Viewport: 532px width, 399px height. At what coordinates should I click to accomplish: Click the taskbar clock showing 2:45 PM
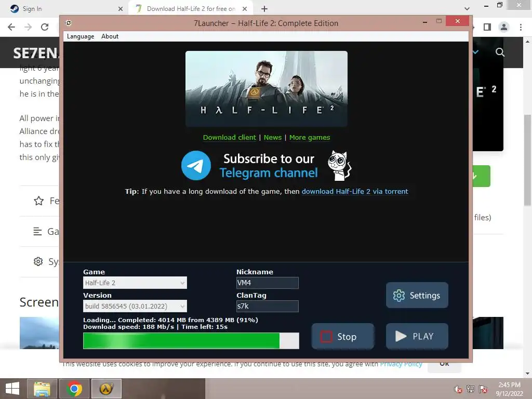coord(509,389)
